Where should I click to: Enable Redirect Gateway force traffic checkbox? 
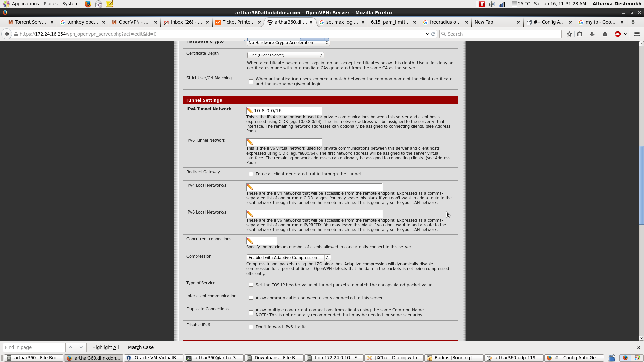click(x=251, y=174)
